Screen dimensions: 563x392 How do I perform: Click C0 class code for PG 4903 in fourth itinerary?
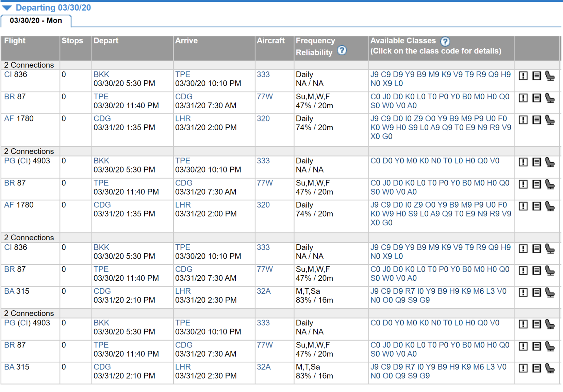[375, 323]
